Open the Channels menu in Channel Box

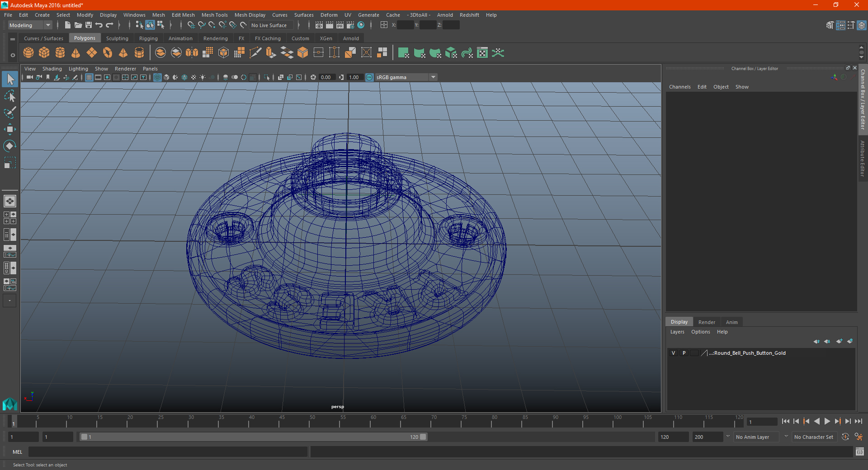click(680, 87)
